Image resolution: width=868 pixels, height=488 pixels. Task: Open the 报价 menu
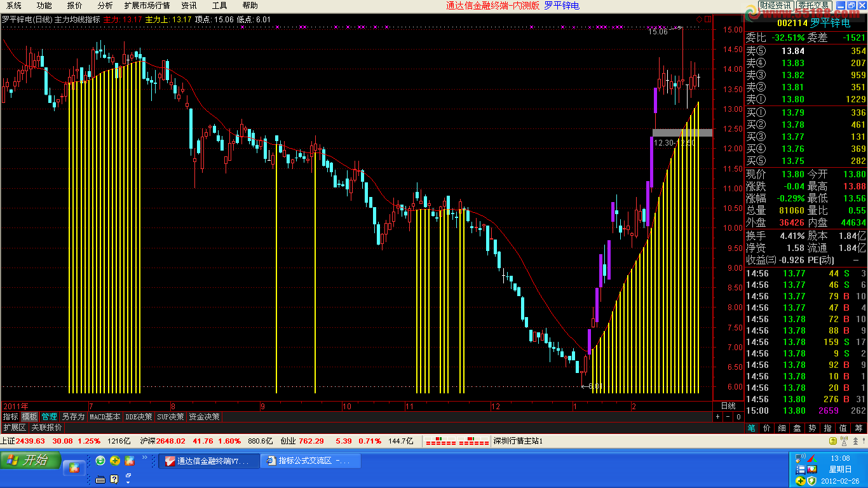coord(75,6)
